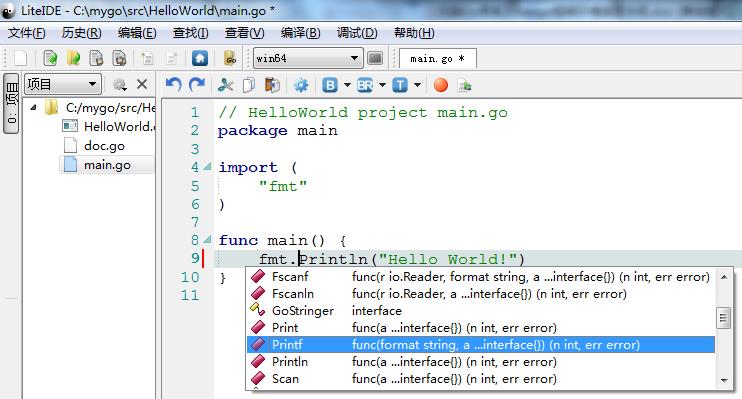
Task: Go to the Home welcome page icon
Action: point(200,58)
